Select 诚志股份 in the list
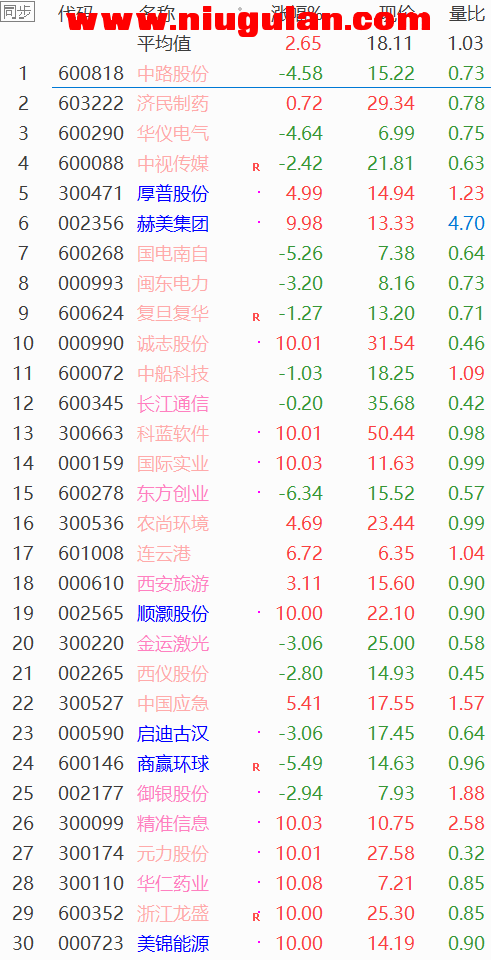Image resolution: width=491 pixels, height=960 pixels. pos(173,343)
